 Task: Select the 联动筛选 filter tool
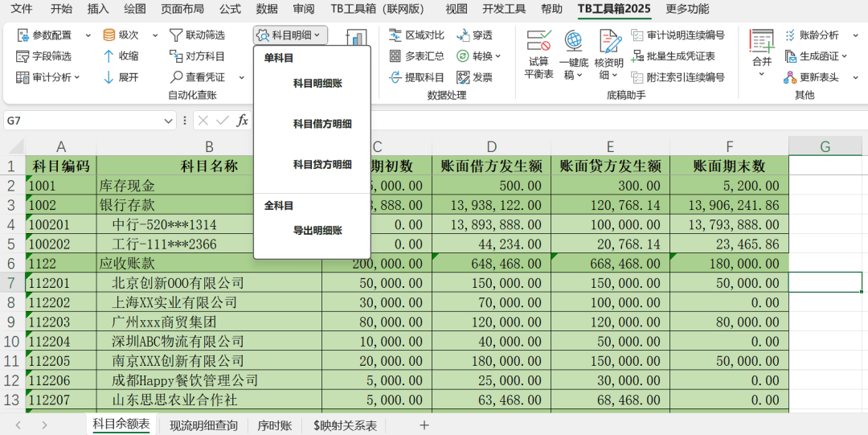point(197,35)
